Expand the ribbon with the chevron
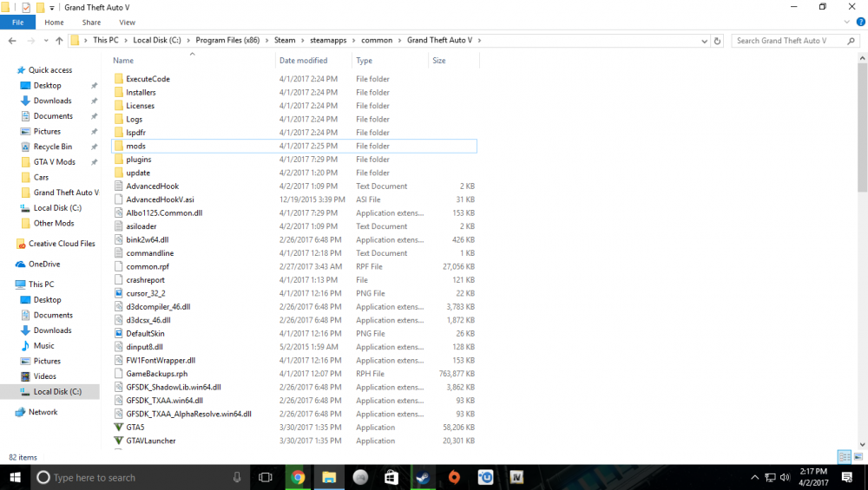 [x=846, y=23]
